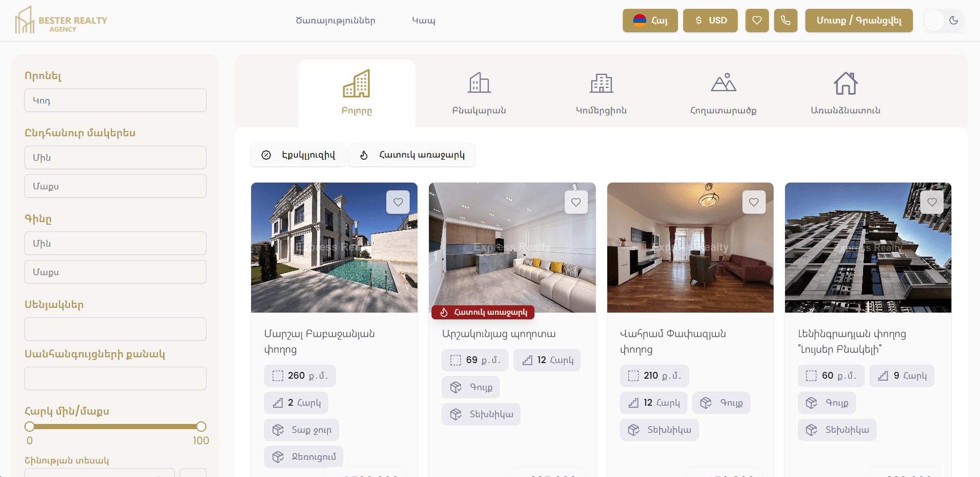Image resolution: width=980 pixels, height=477 pixels.
Task: Heart the Լենինգրադյան high-rise listing
Action: pos(932,202)
